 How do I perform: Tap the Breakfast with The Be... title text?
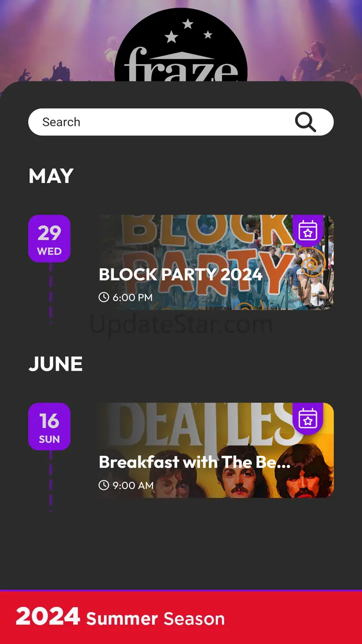(x=194, y=462)
